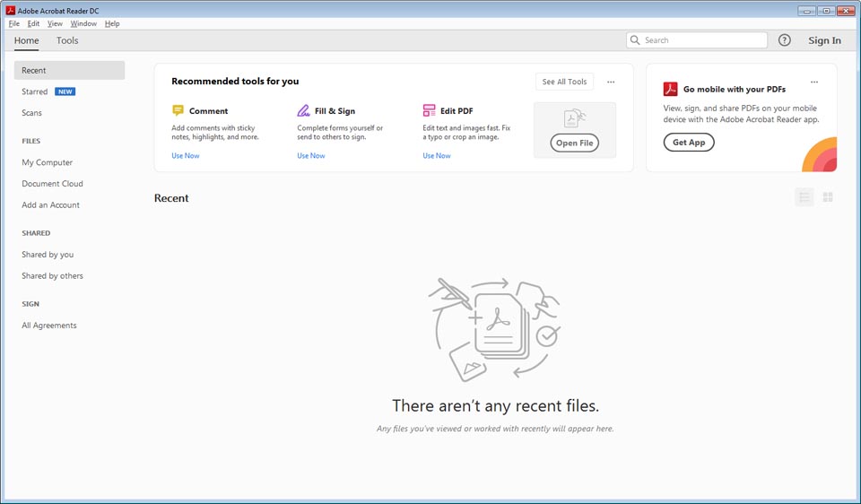Click the 'Go mobile with your PDFs' heading

click(735, 89)
